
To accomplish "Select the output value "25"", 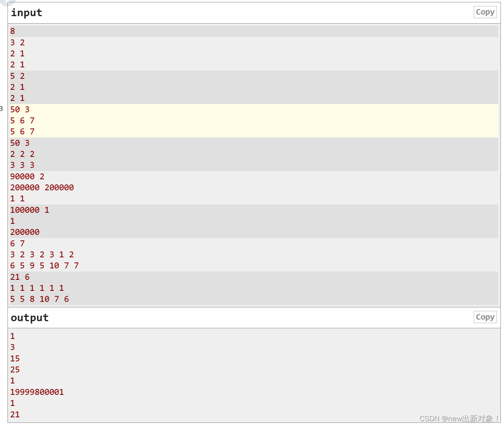I will coord(15,369).
